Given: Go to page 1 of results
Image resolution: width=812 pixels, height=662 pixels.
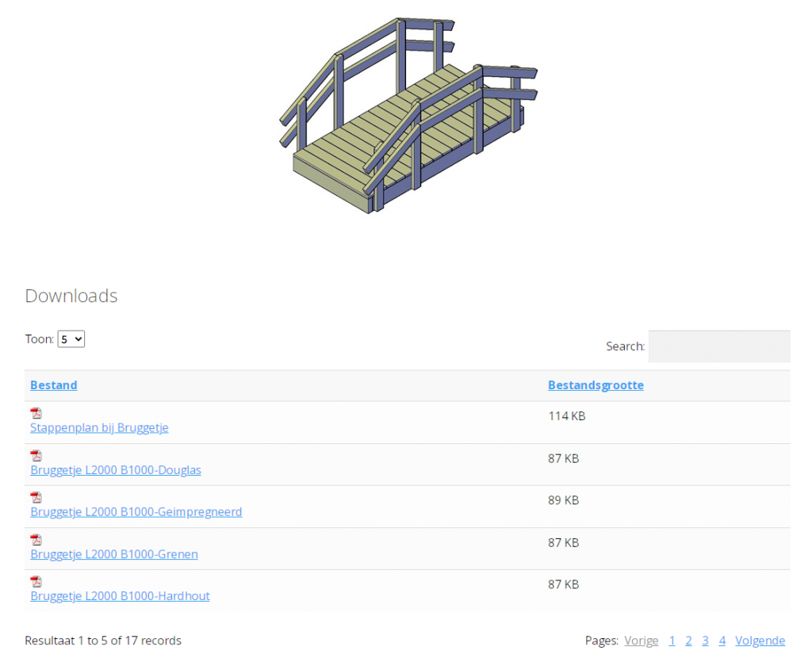Looking at the screenshot, I should pyautogui.click(x=672, y=641).
